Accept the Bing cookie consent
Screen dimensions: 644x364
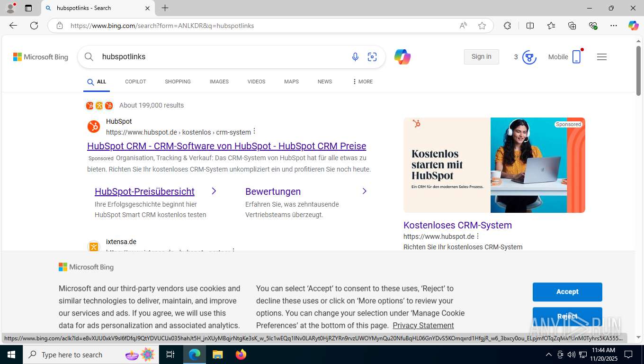567,292
